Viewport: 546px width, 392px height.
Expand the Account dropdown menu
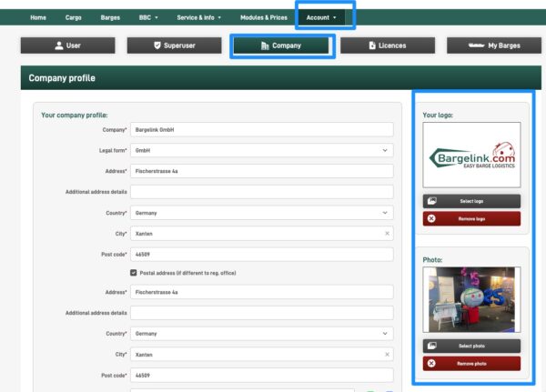pyautogui.click(x=321, y=17)
